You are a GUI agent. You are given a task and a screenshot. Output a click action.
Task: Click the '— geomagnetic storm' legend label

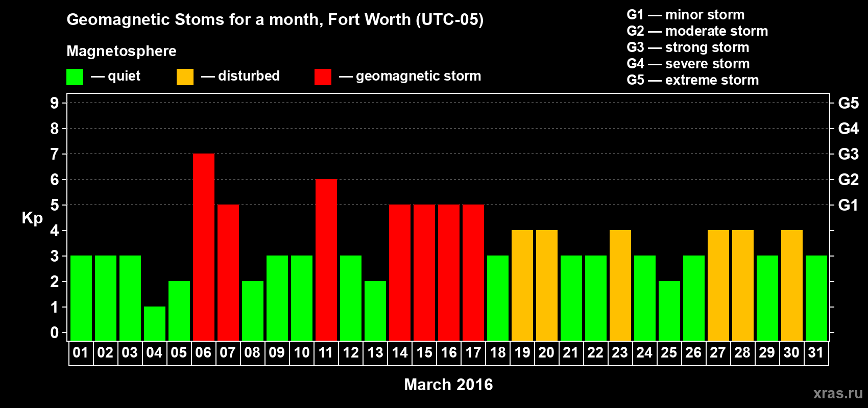tap(410, 76)
